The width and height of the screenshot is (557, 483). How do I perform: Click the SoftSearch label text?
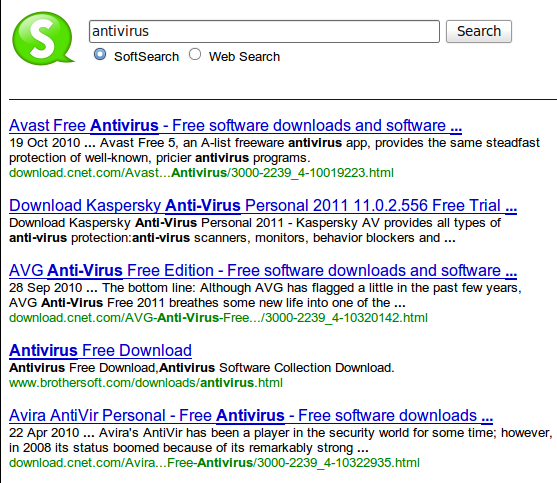tap(146, 57)
